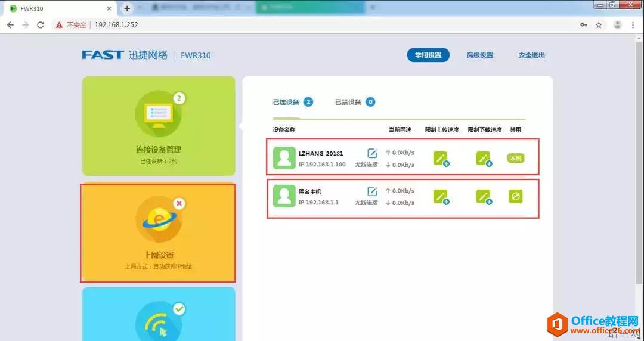Set download speed limit for 匿名主机
Viewport: 644px width, 341px height.
point(483,197)
